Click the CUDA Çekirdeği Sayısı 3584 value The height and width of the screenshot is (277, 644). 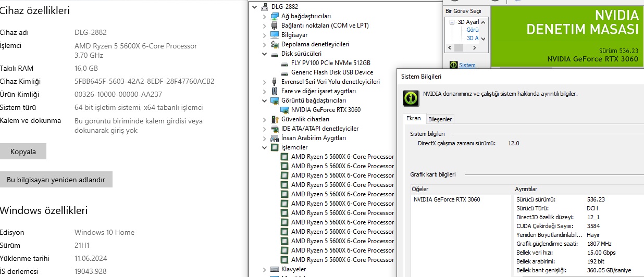[x=593, y=226]
